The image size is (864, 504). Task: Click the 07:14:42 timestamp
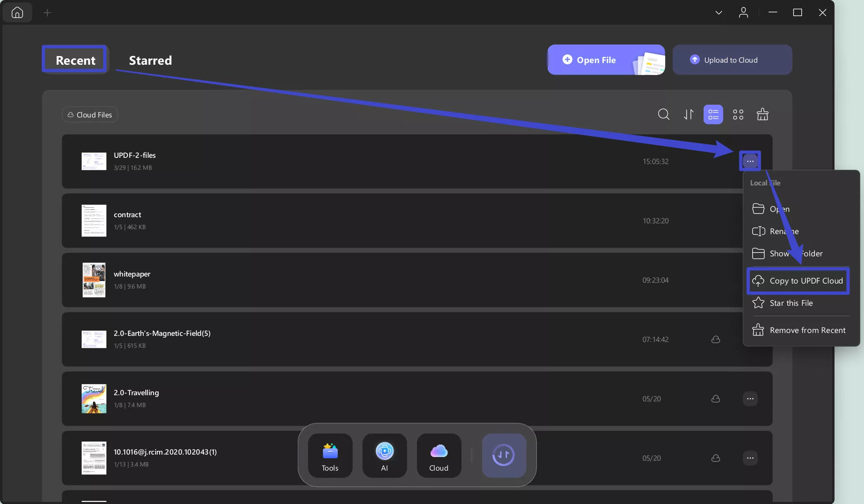click(x=655, y=339)
